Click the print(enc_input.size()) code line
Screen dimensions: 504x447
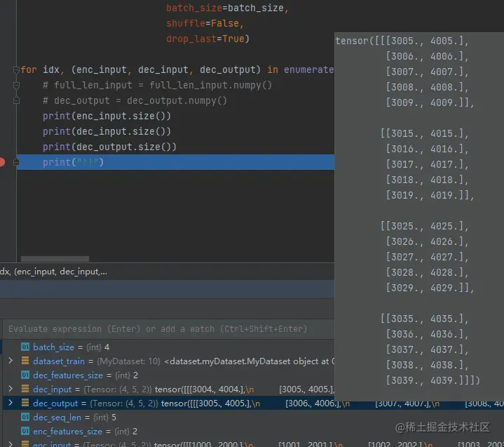(x=107, y=116)
